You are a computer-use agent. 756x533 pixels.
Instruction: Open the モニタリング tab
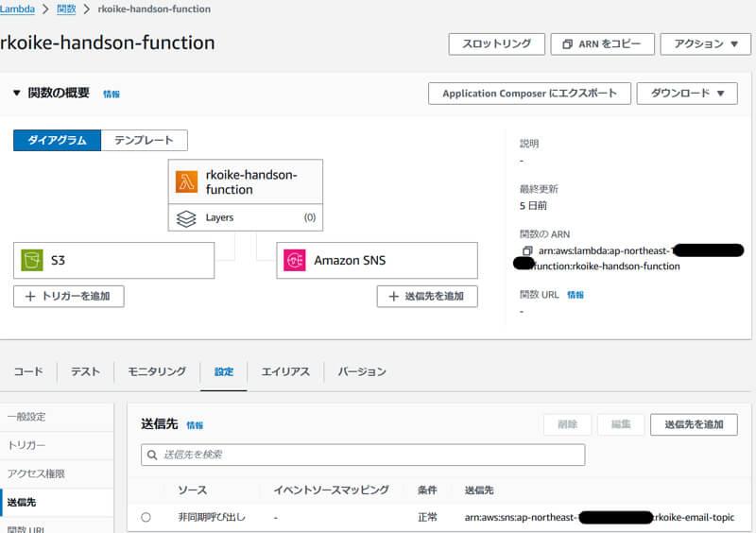coord(157,371)
